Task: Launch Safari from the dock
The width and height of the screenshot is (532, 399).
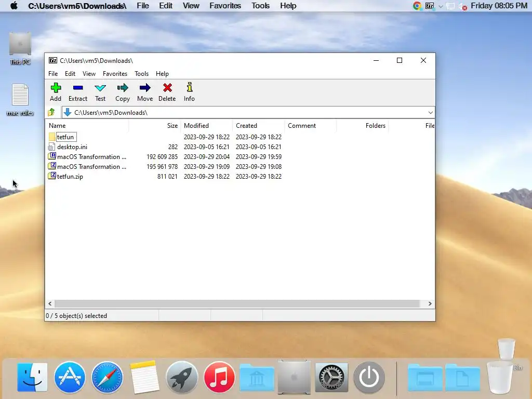Action: point(107,377)
